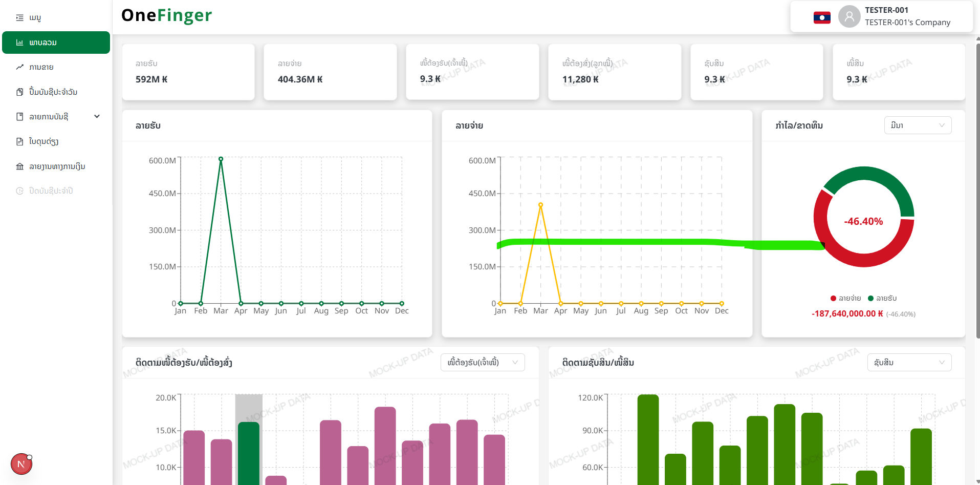The width and height of the screenshot is (980, 485).
Task: Click the trend line icon for ການຂາຍ
Action: pyautogui.click(x=19, y=67)
